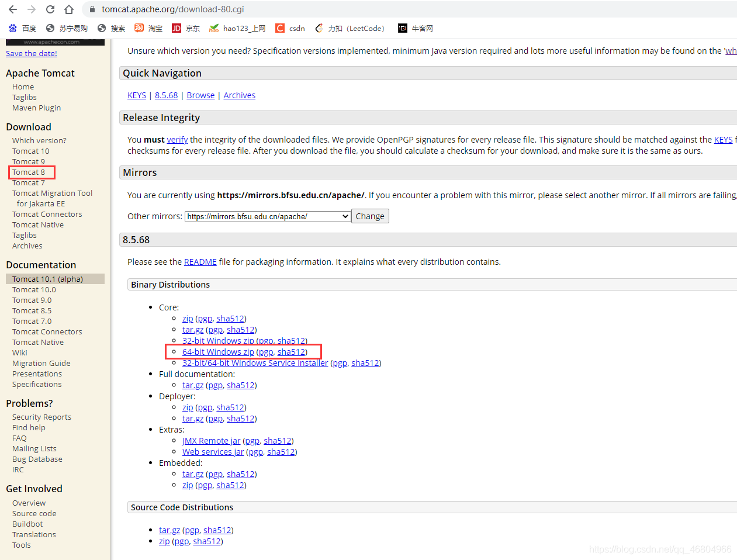Viewport: 737px width, 560px height.
Task: Open the Which version? sidebar link
Action: pos(39,140)
